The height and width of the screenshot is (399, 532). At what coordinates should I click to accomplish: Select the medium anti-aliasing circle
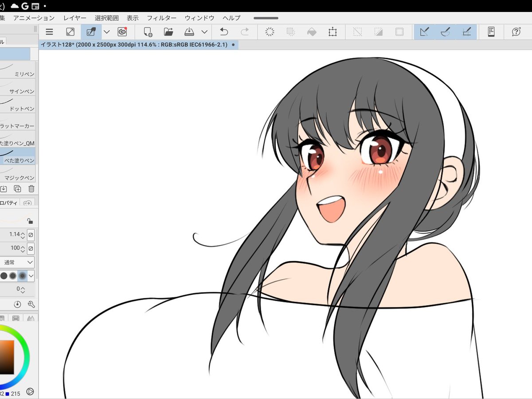coord(13,276)
